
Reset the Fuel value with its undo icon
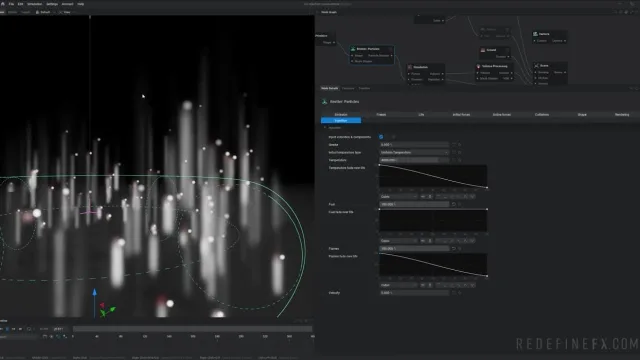click(x=453, y=204)
